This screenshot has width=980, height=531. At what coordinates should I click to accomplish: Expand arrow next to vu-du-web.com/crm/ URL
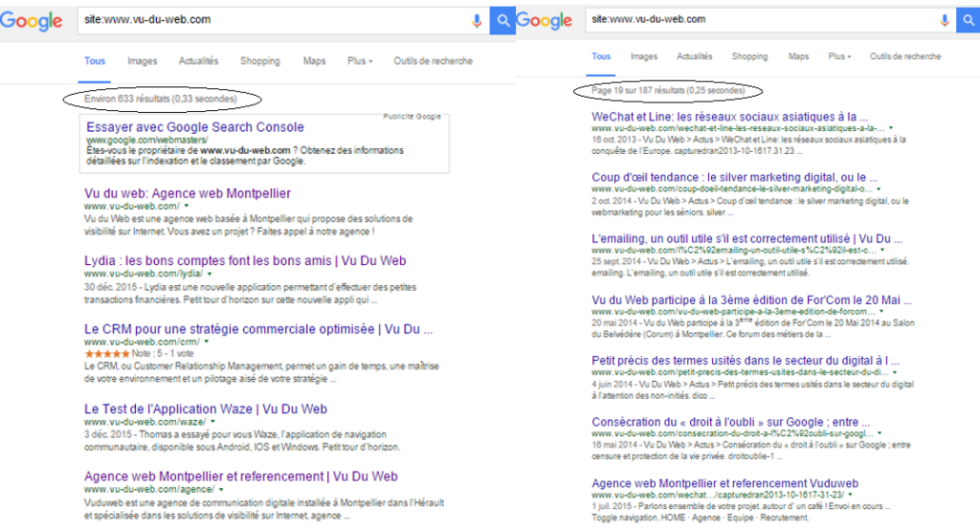(x=207, y=343)
